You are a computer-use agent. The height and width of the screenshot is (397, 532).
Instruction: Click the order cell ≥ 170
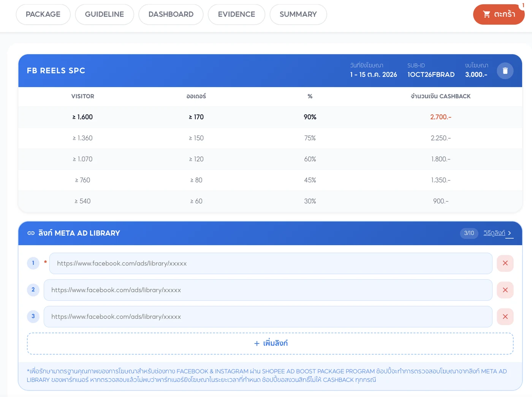[x=196, y=117]
